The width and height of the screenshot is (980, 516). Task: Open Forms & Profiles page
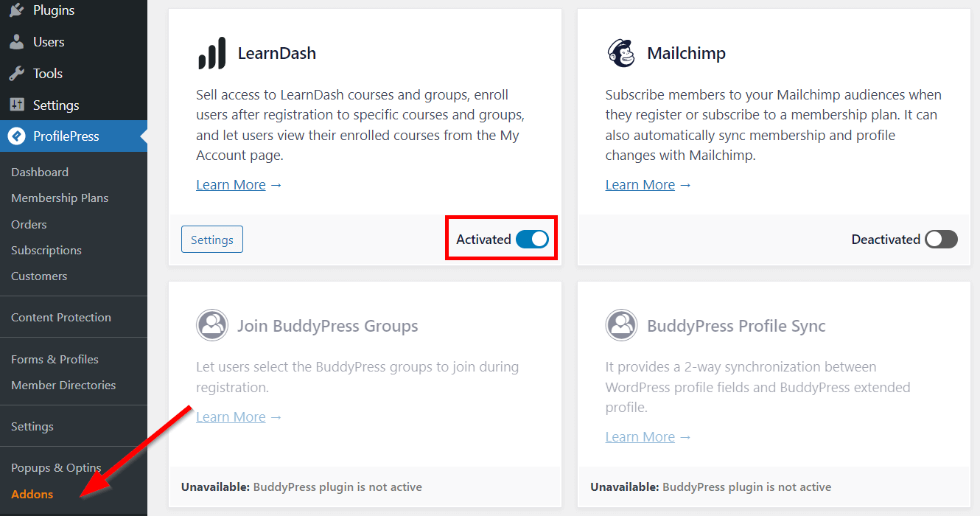(55, 359)
